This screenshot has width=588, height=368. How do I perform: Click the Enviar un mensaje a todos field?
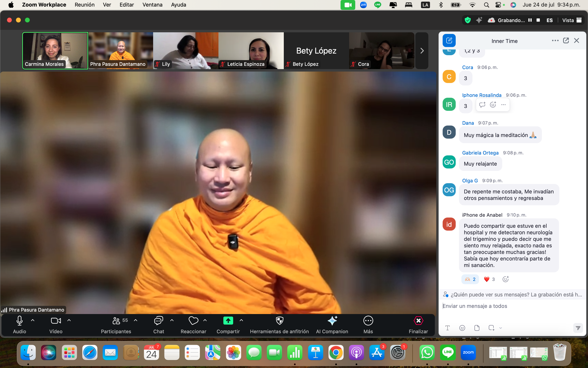(x=512, y=306)
